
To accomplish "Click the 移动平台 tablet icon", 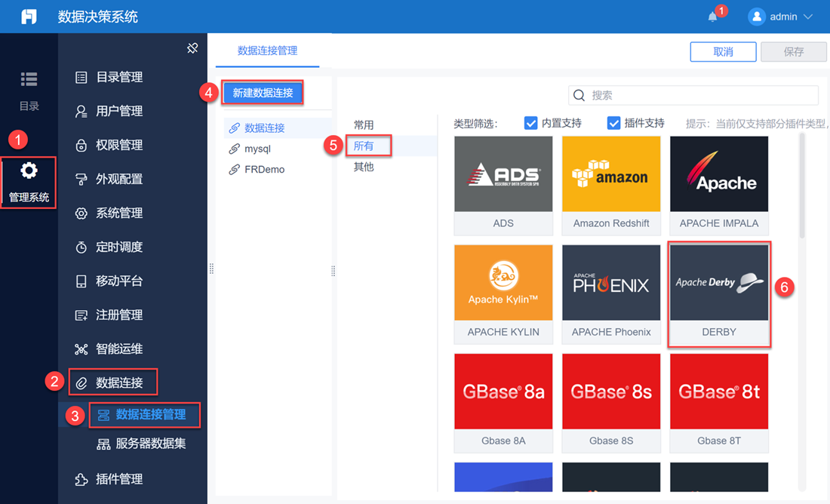I will [x=81, y=281].
